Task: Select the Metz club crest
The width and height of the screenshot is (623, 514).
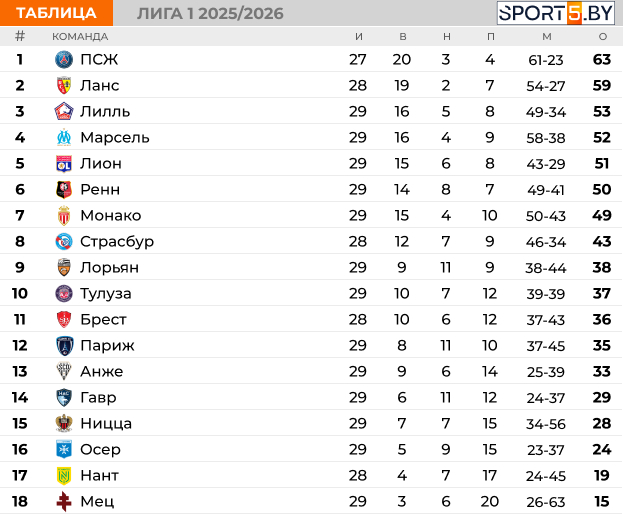Action: click(x=64, y=501)
